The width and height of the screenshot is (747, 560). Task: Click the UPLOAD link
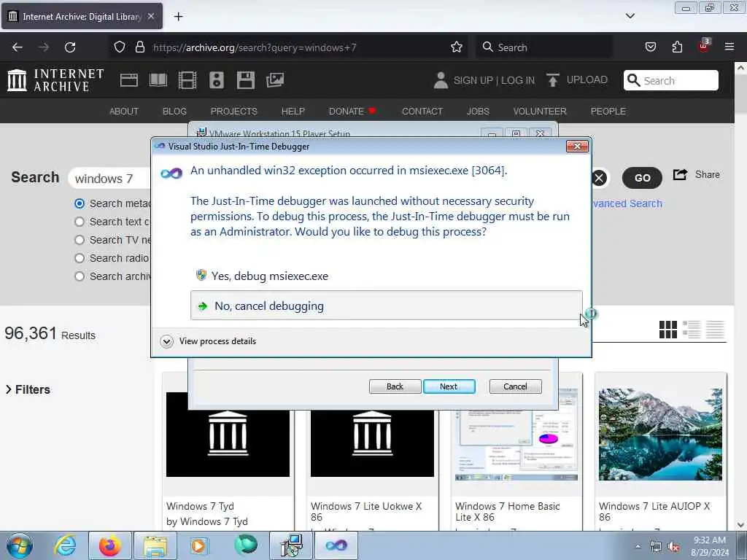(587, 80)
